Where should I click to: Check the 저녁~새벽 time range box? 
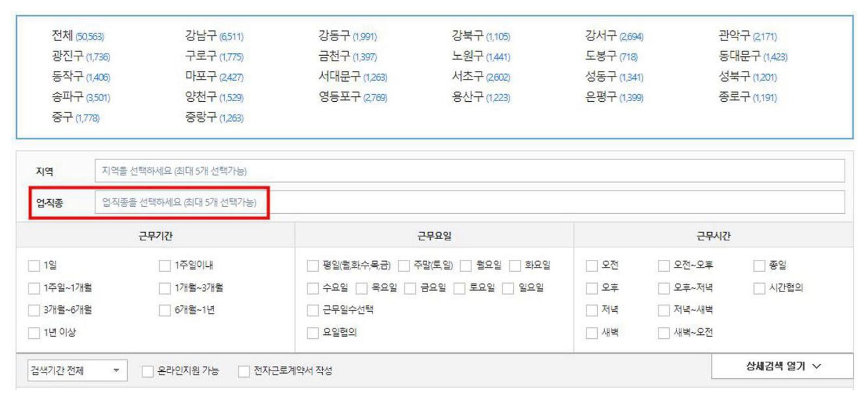tap(664, 311)
